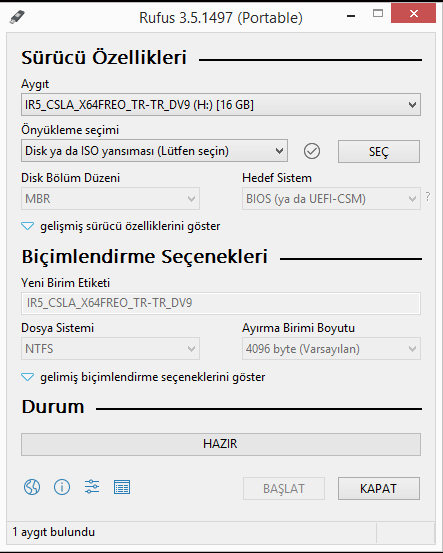This screenshot has width=443, height=553.
Task: Open the Aygıt device dropdown
Action: tap(221, 105)
